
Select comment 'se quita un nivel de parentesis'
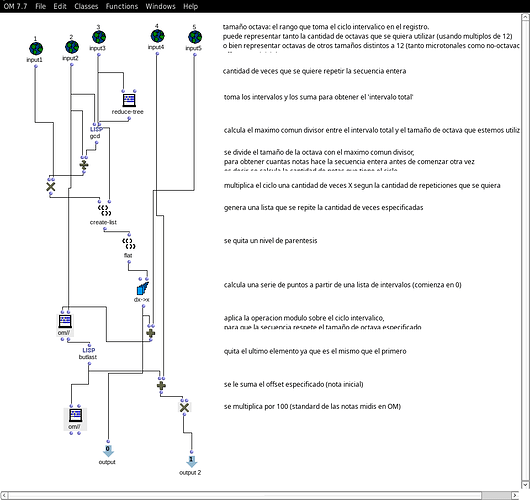270,240
